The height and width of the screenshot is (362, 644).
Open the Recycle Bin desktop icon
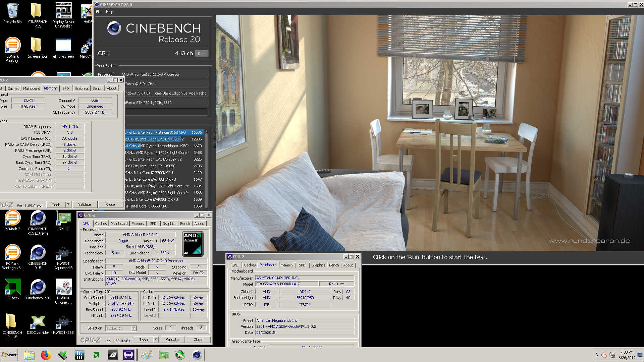pyautogui.click(x=12, y=13)
